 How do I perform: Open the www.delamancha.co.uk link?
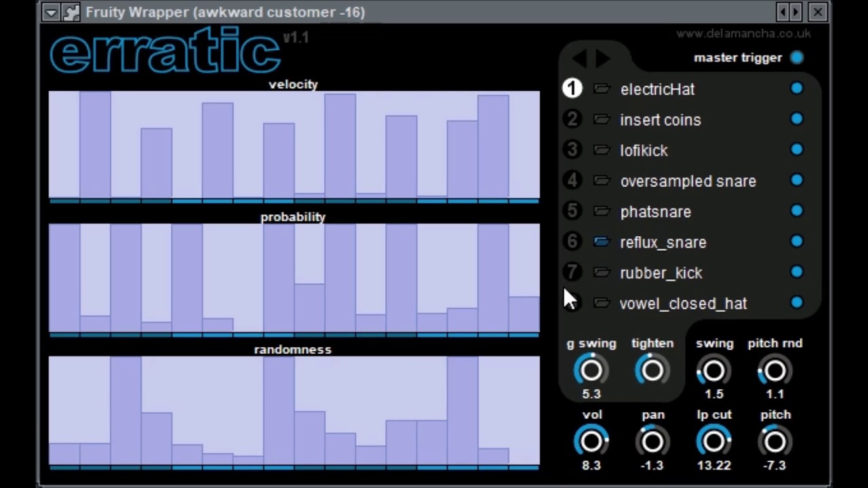(743, 33)
